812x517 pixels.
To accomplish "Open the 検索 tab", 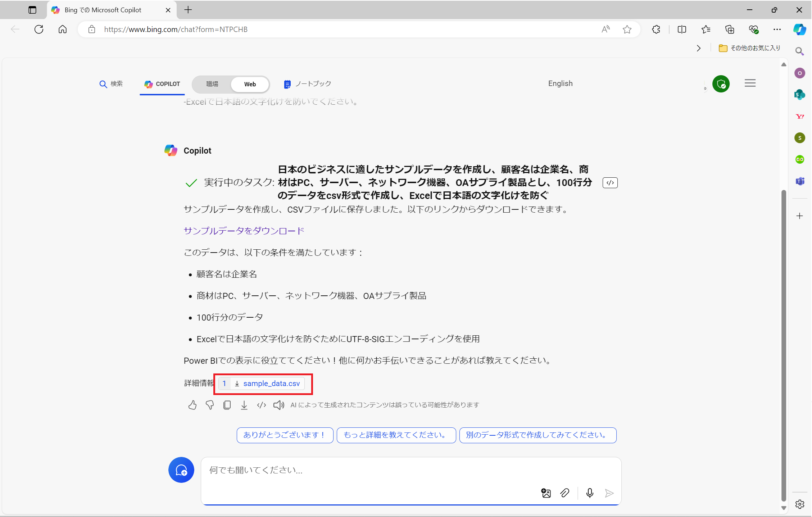I will tap(111, 84).
